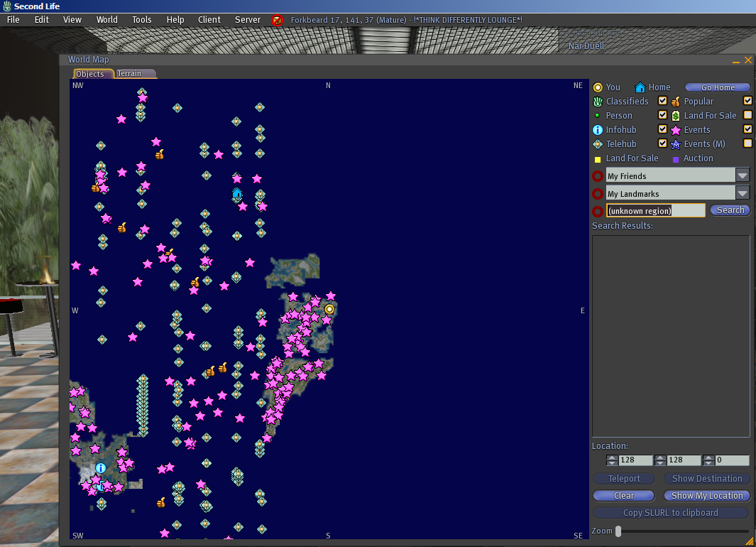Image resolution: width=756 pixels, height=547 pixels.
Task: Open the My Landmarks dropdown arrow
Action: coord(743,193)
